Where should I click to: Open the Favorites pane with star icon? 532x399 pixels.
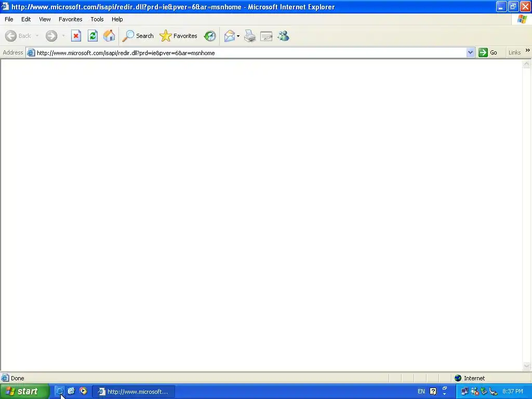pyautogui.click(x=179, y=36)
